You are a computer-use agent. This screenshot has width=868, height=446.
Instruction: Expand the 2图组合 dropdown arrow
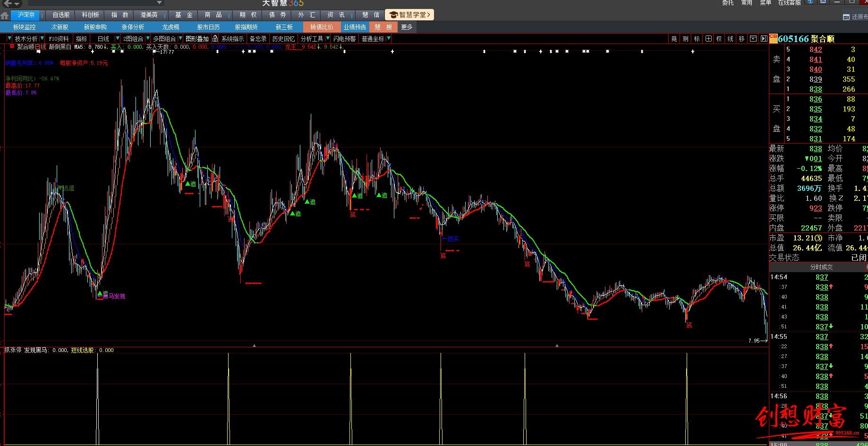click(x=148, y=38)
